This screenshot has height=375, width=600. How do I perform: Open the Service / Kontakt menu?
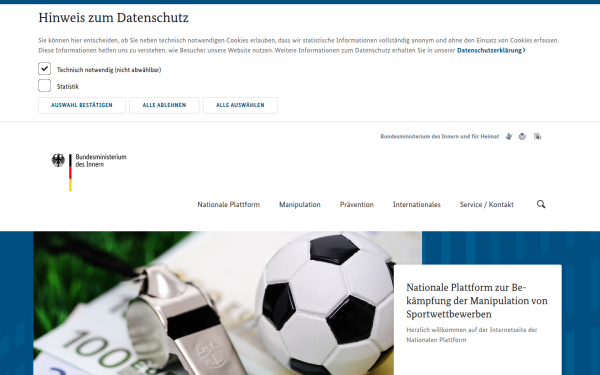click(486, 205)
